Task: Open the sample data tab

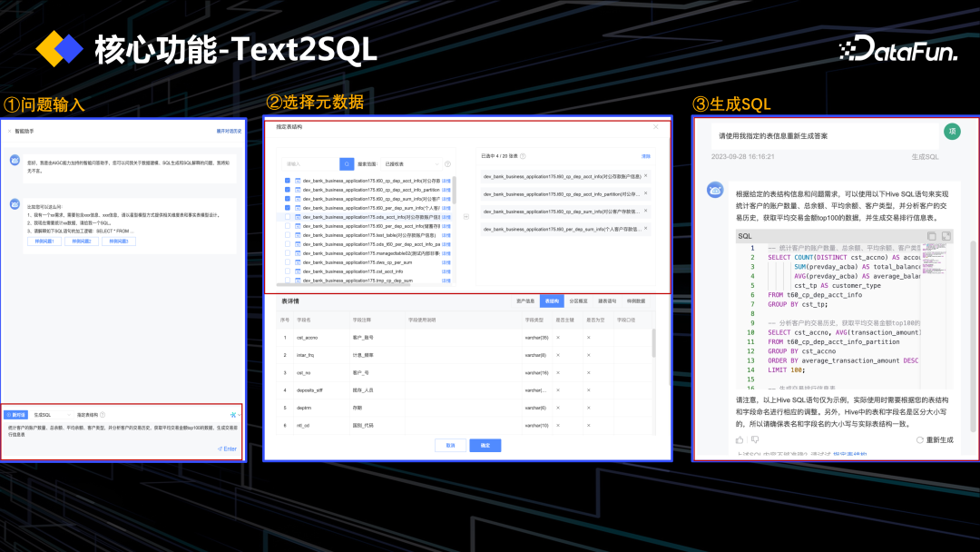Action: [635, 301]
